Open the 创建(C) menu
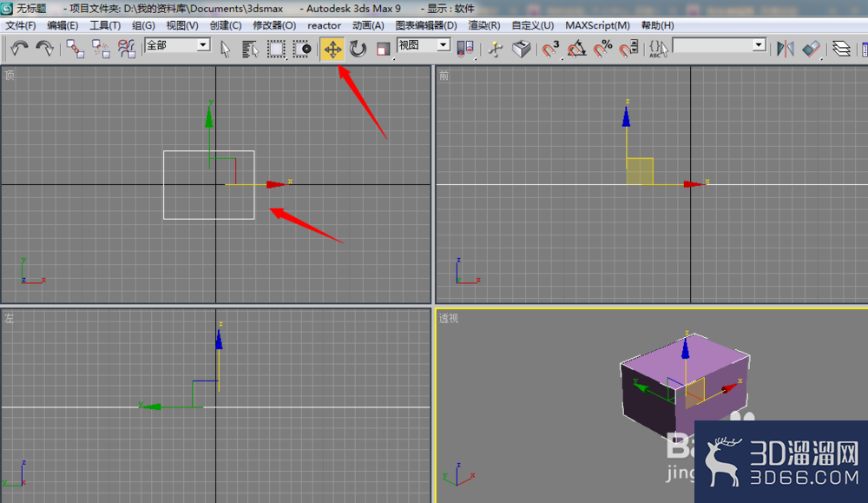868x503 pixels. tap(226, 25)
